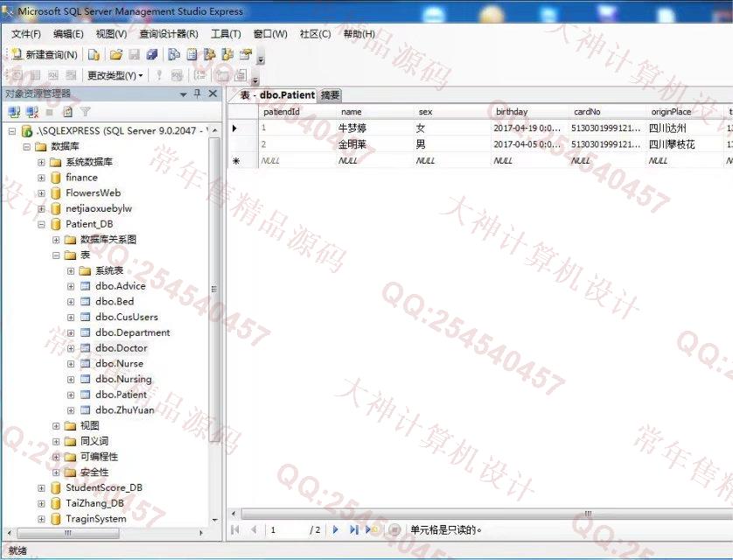Open the Query Designer (查询设计器) menu
This screenshot has height=560, width=733.
[x=169, y=34]
